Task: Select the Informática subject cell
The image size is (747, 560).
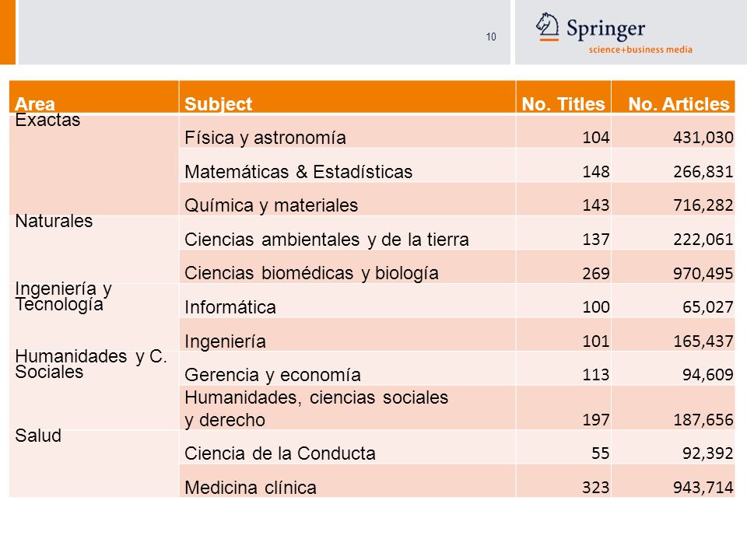Action: [x=347, y=301]
